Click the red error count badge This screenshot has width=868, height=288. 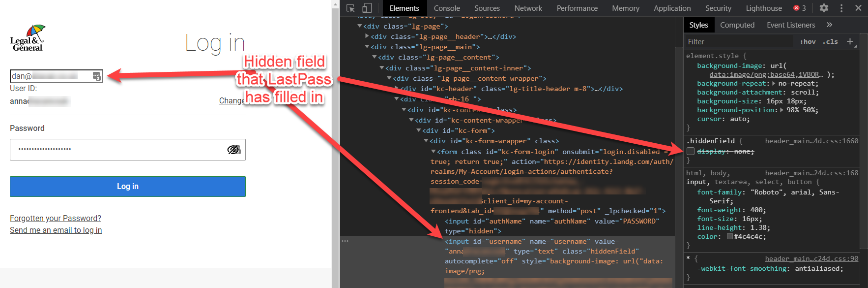[800, 8]
